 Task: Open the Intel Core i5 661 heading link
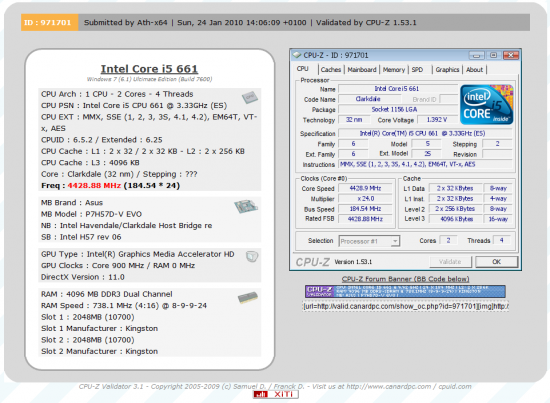pyautogui.click(x=149, y=69)
